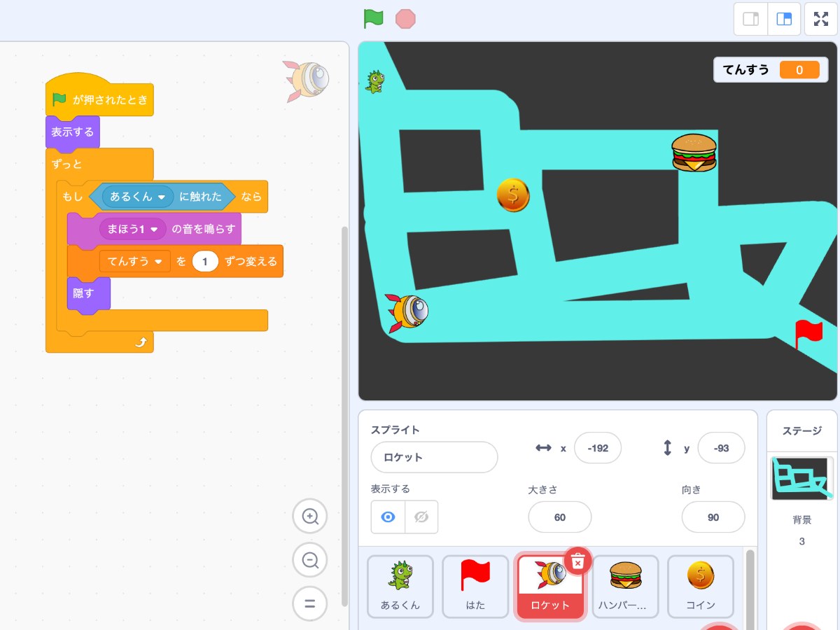The height and width of the screenshot is (630, 840).
Task: Edit the y position field
Action: (x=721, y=448)
